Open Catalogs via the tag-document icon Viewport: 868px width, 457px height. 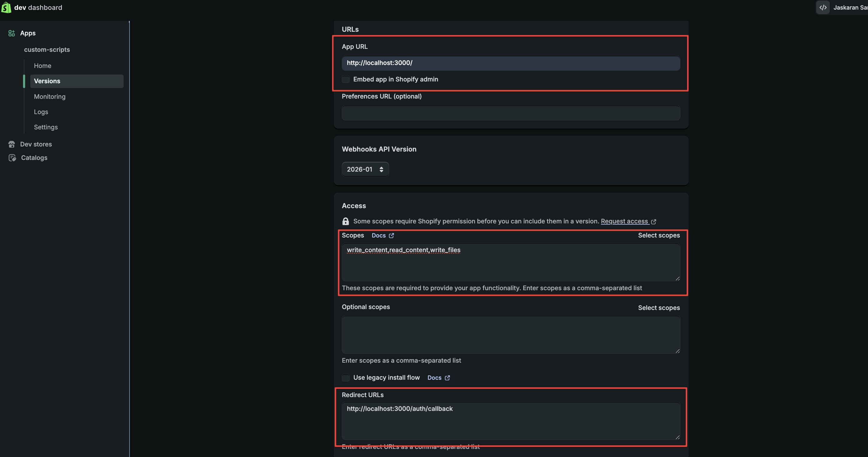click(12, 158)
